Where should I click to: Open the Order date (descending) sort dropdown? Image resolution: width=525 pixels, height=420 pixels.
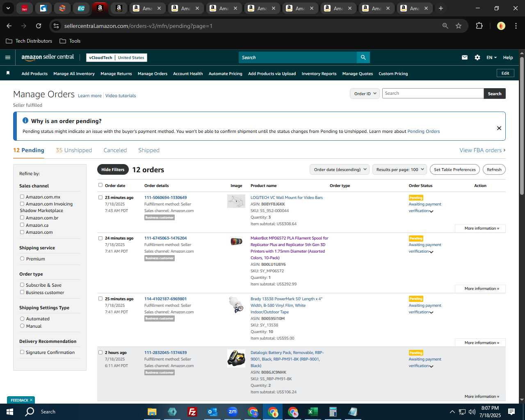(x=340, y=169)
